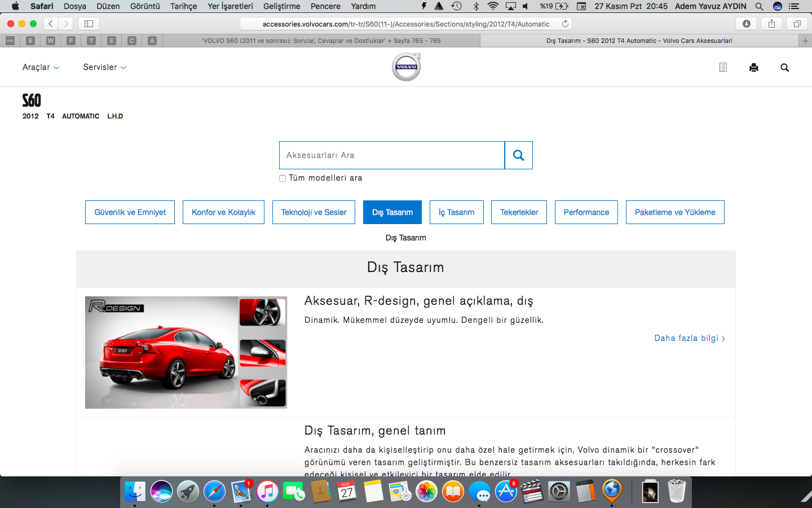This screenshot has height=508, width=812.
Task: Open 'Aksesuar, R-design, genel açıklama, dış' heading
Action: 418,301
